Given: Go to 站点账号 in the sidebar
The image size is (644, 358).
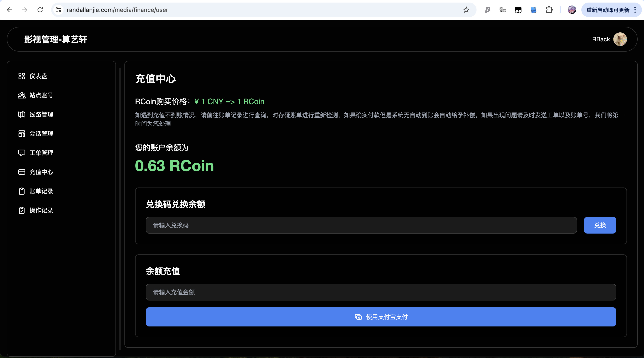Looking at the screenshot, I should pyautogui.click(x=41, y=95).
